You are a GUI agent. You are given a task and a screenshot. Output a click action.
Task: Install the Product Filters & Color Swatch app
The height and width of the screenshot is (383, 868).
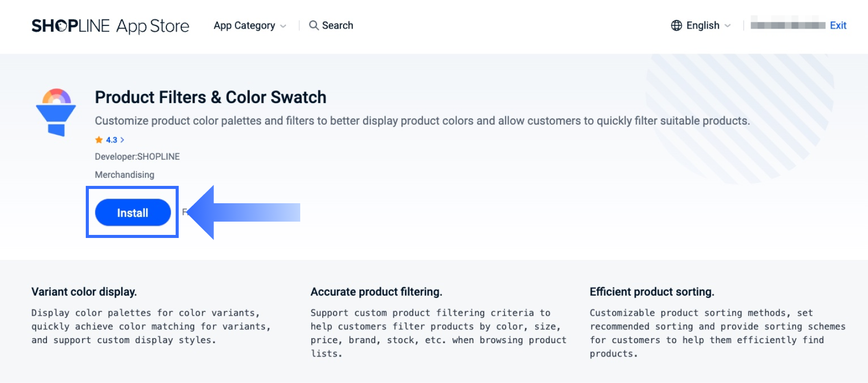tap(133, 212)
